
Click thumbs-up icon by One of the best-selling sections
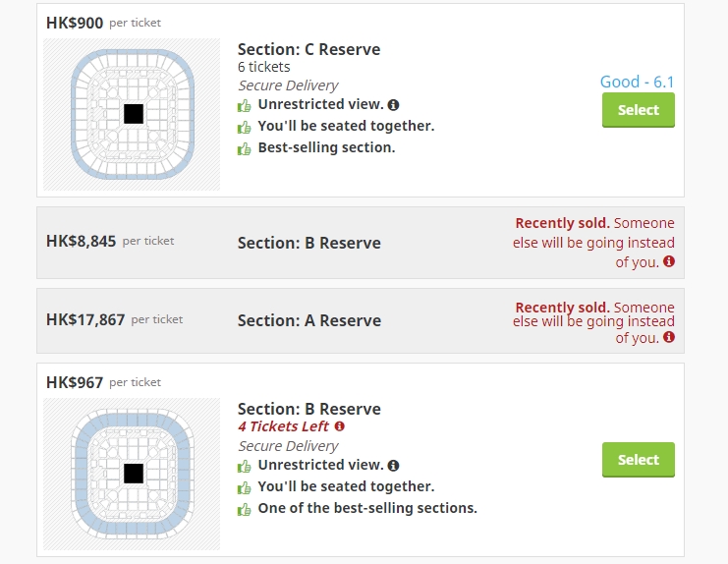coord(245,509)
